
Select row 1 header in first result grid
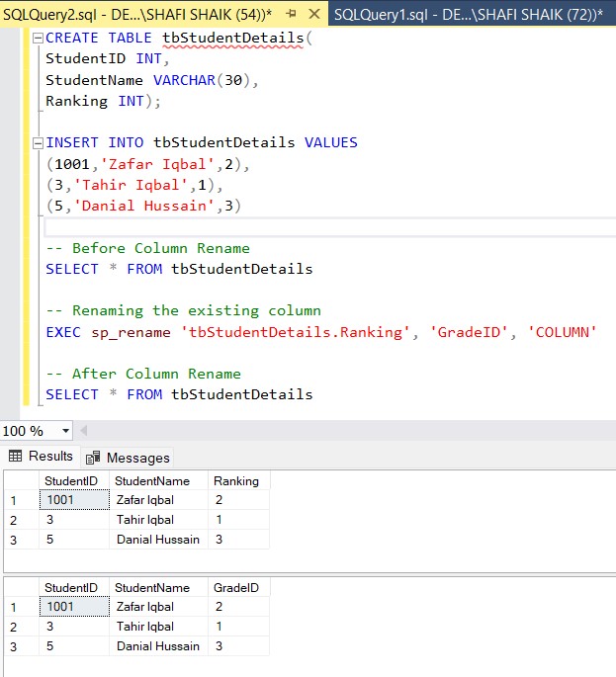pyautogui.click(x=22, y=500)
